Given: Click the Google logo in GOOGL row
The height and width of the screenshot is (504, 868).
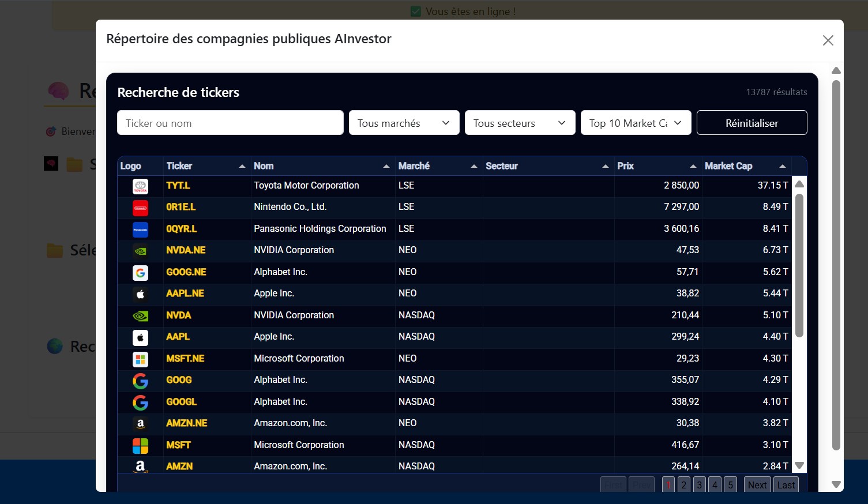Looking at the screenshot, I should coord(140,403).
